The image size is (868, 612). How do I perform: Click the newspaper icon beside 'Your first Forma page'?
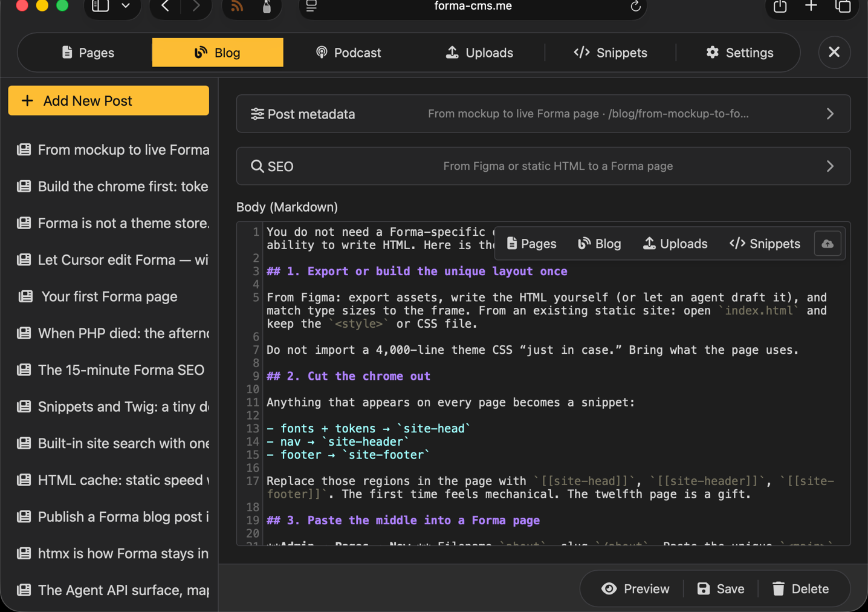coord(25,296)
